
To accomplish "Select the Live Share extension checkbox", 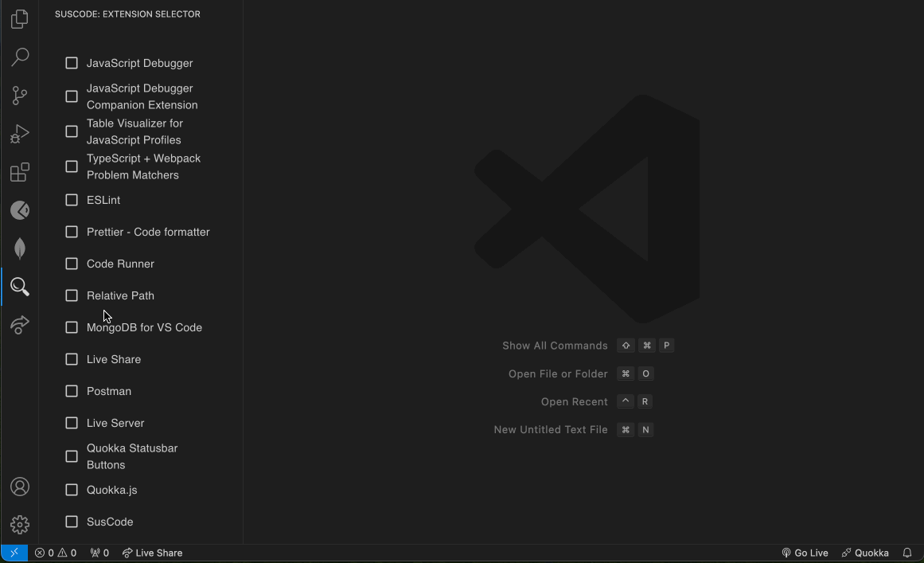I will [x=72, y=359].
